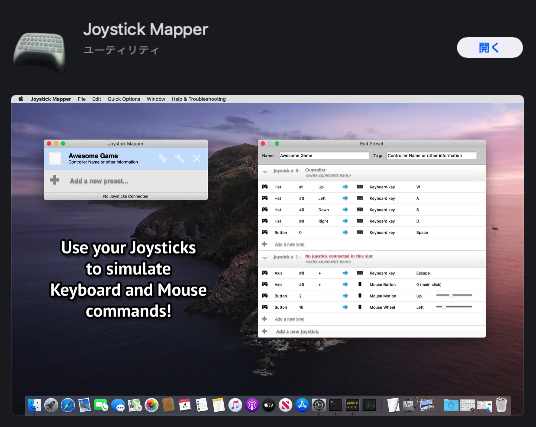Adjust the Mouse Motion Up speed slider
The image size is (536, 427).
454,295
